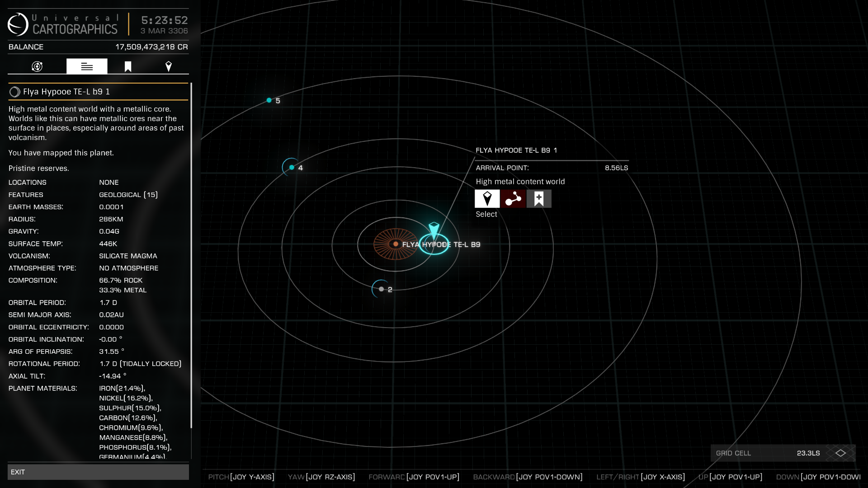Click the IRON(21.4%) material entry
The image size is (868, 488).
point(122,388)
